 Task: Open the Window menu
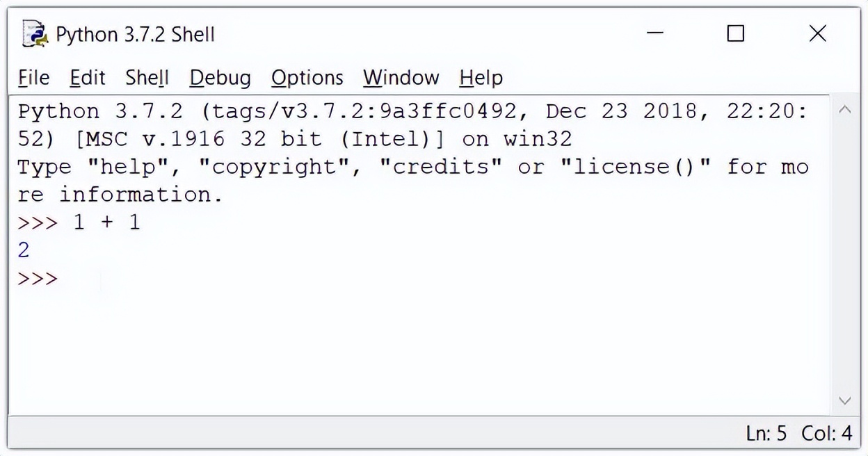[401, 78]
